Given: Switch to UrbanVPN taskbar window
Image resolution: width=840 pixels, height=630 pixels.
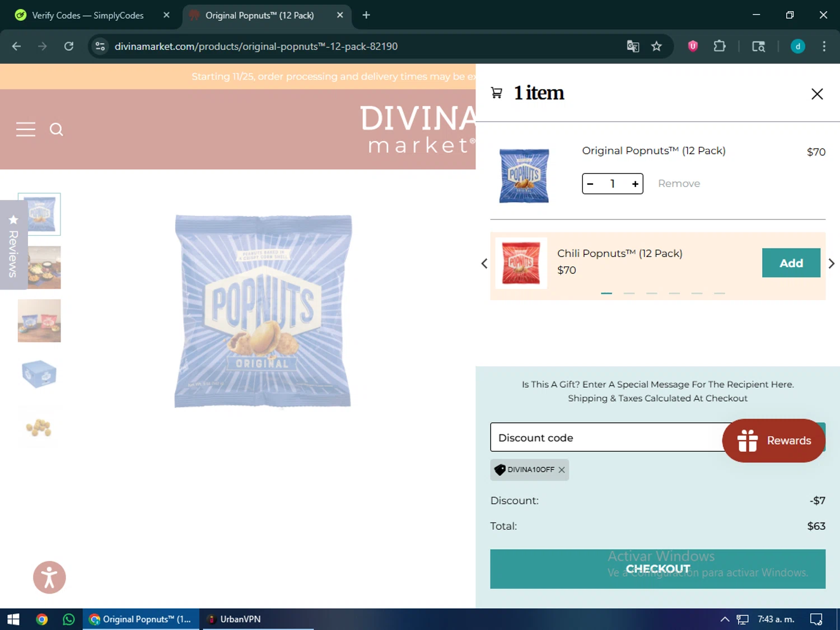Looking at the screenshot, I should point(258,619).
